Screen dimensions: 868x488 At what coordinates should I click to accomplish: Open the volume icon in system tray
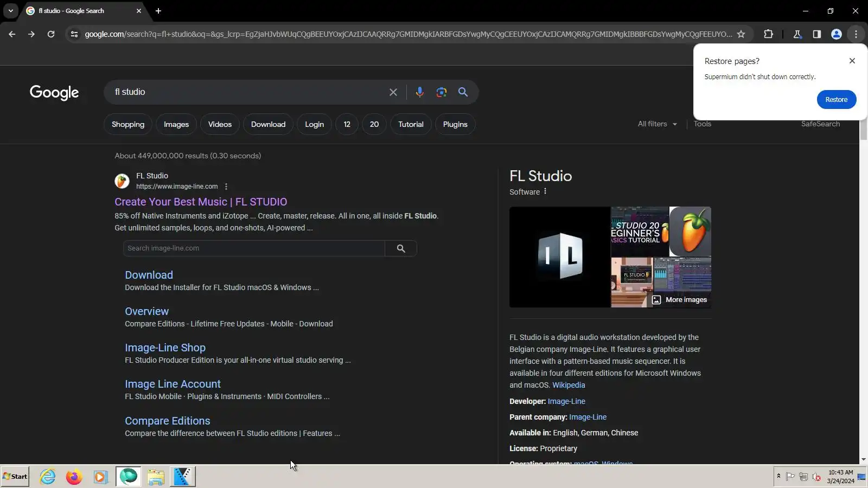click(x=816, y=477)
